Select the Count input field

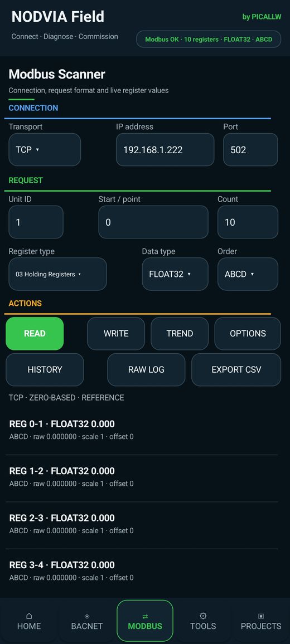point(248,222)
